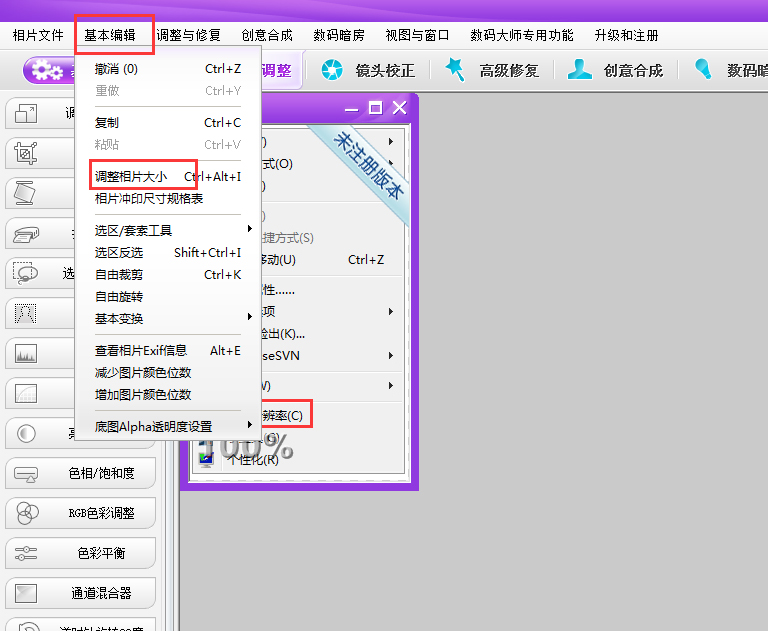Minimize the purple image document window
This screenshot has height=631, width=768.
(351, 109)
